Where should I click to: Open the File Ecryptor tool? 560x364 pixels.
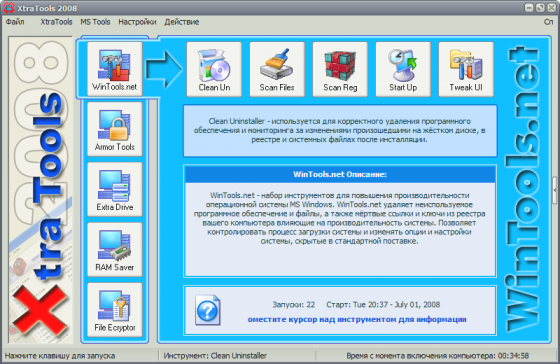point(115,310)
